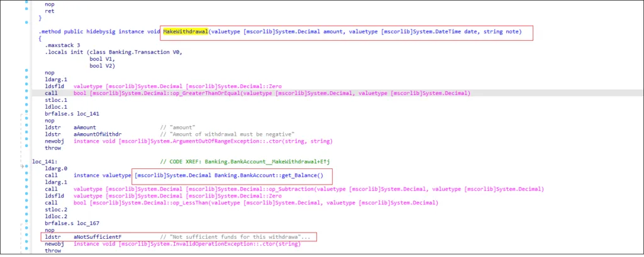This screenshot has width=644, height=257.
Task: Select the ArgumentOutOfRangeException constructor newobj line
Action: pyautogui.click(x=189, y=141)
